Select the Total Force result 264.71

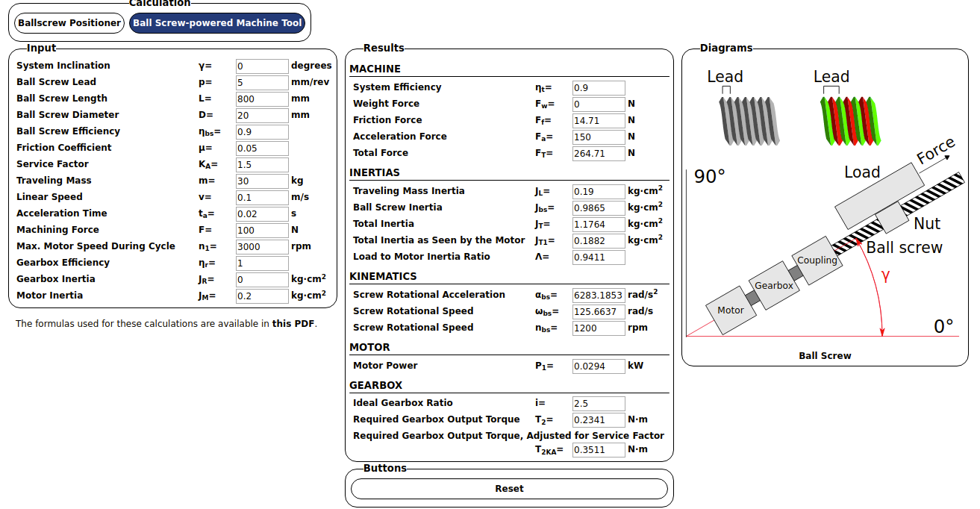coord(599,154)
